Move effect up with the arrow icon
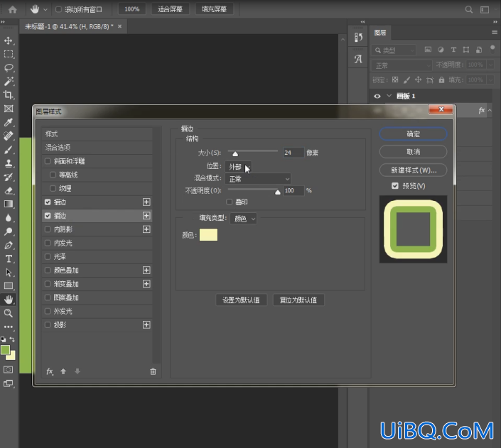Screen dimensions: 501x448 [x=63, y=371]
